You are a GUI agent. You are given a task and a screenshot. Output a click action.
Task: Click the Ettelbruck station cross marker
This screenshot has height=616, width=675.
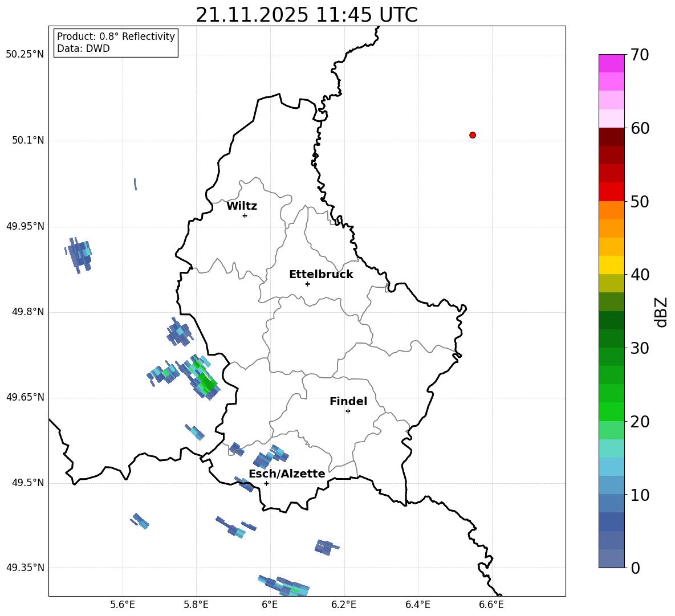click(x=307, y=284)
